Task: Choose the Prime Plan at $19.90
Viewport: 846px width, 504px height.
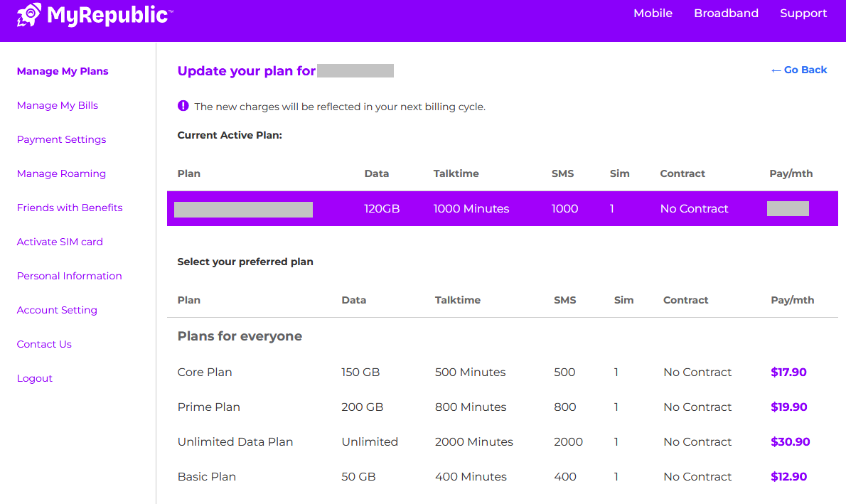Action: 788,407
